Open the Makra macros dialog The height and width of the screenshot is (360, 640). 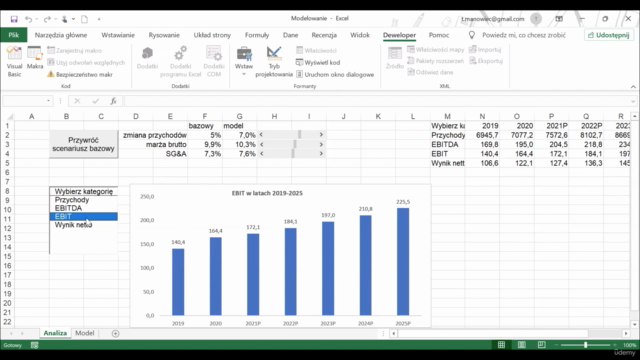35,58
